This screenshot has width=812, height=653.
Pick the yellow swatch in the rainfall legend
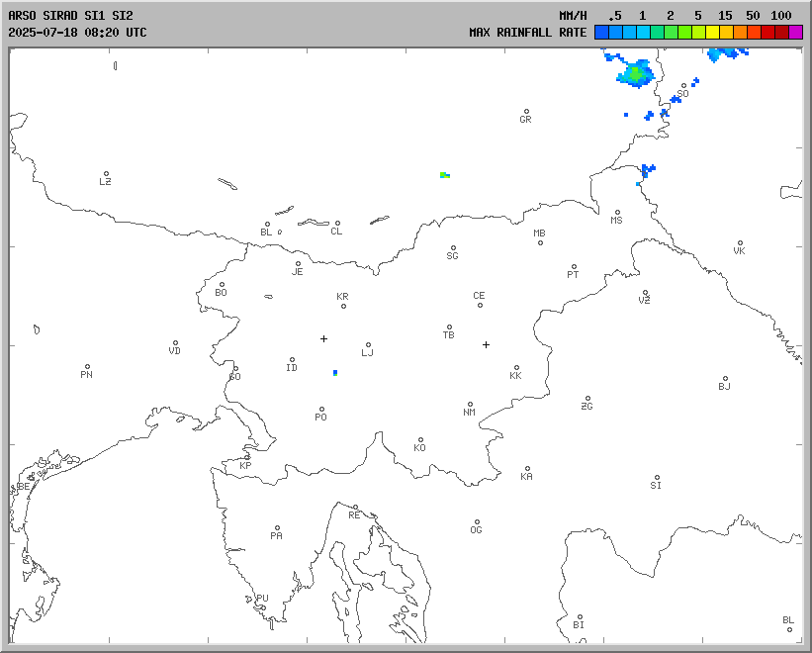point(712,33)
